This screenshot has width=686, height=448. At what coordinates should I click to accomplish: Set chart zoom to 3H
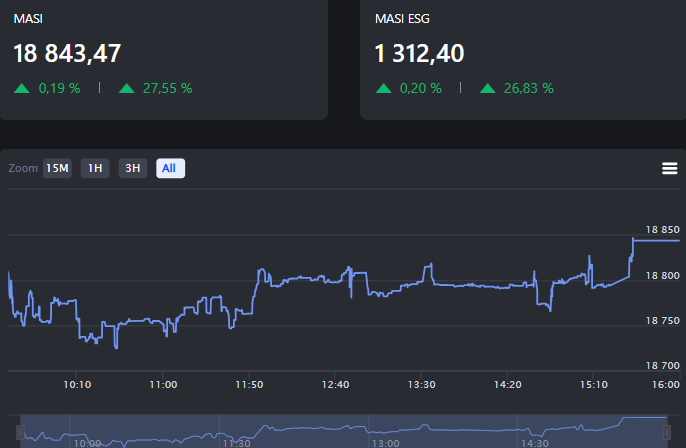tap(132, 168)
